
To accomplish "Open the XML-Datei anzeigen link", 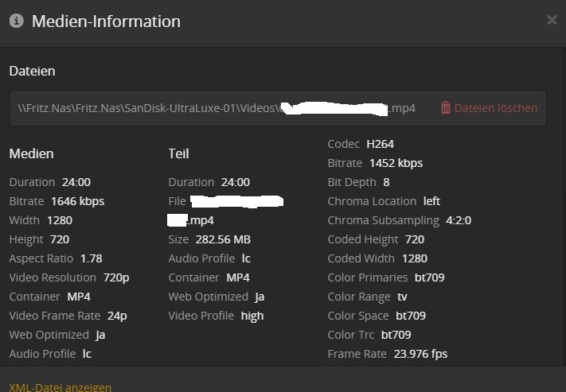I will [x=61, y=387].
